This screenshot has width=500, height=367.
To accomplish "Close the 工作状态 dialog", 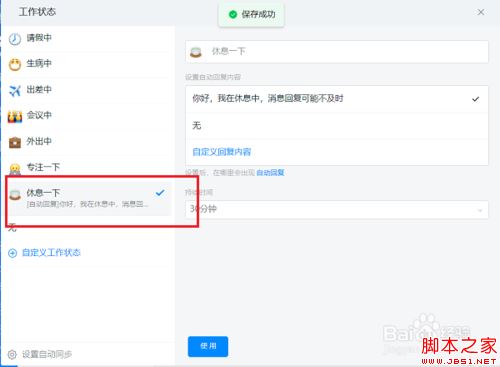I will click(x=481, y=12).
